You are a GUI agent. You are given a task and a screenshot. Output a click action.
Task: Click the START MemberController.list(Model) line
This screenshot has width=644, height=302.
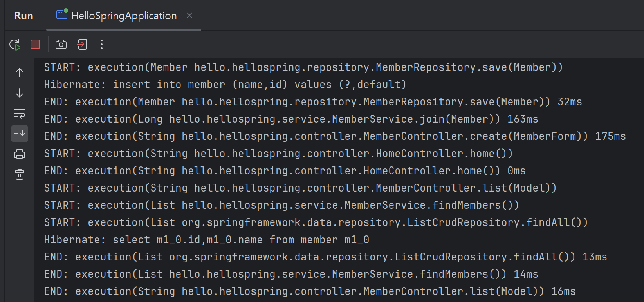(300, 188)
